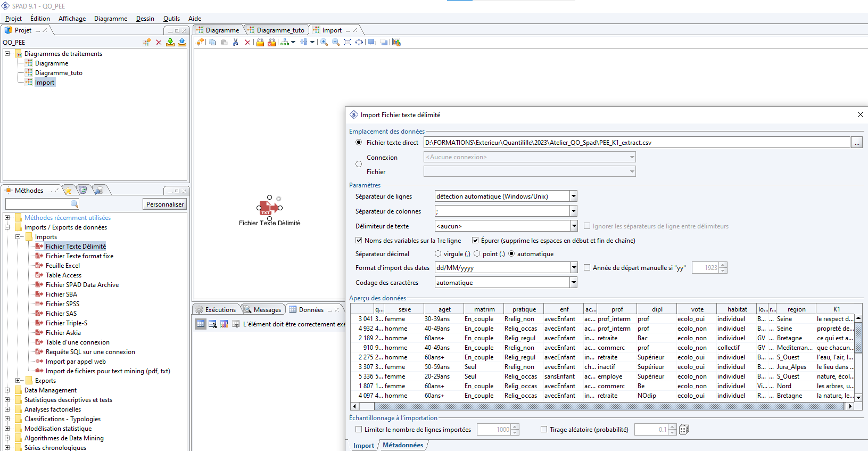Choose virgule as decimal separator
The height and width of the screenshot is (451, 868).
click(438, 253)
